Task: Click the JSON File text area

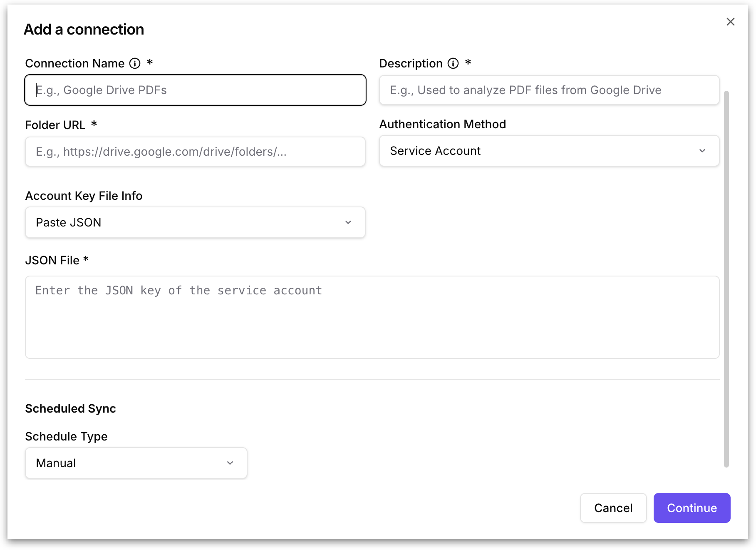Action: (x=372, y=317)
